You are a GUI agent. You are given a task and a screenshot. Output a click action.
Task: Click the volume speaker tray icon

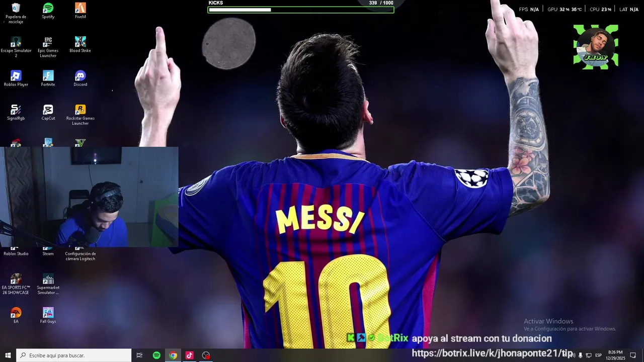[x=572, y=355]
